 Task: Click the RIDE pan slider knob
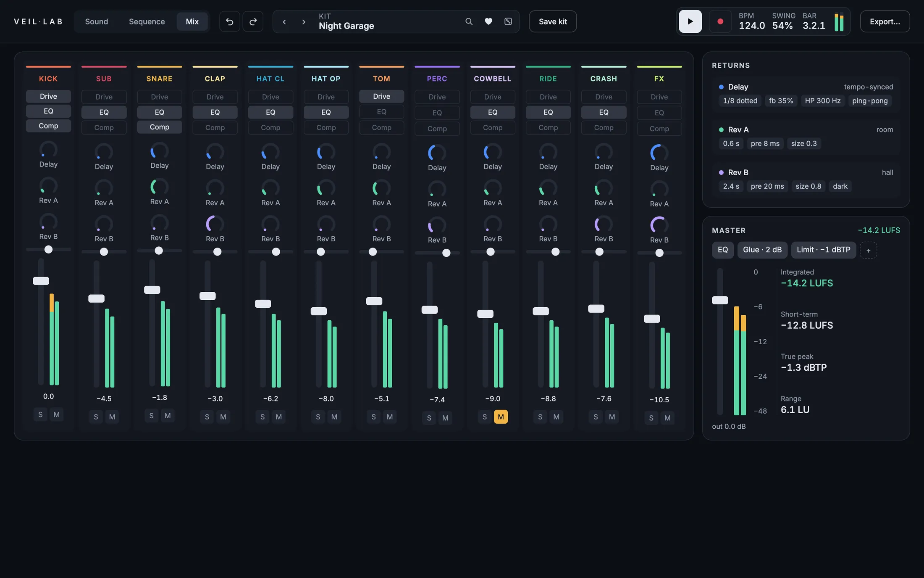pyautogui.click(x=555, y=252)
